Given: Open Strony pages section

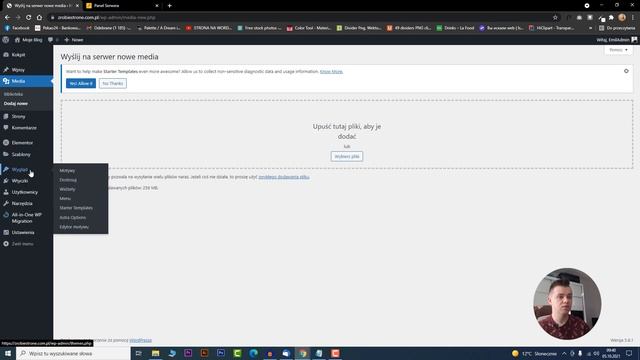Looking at the screenshot, I should pos(18,116).
